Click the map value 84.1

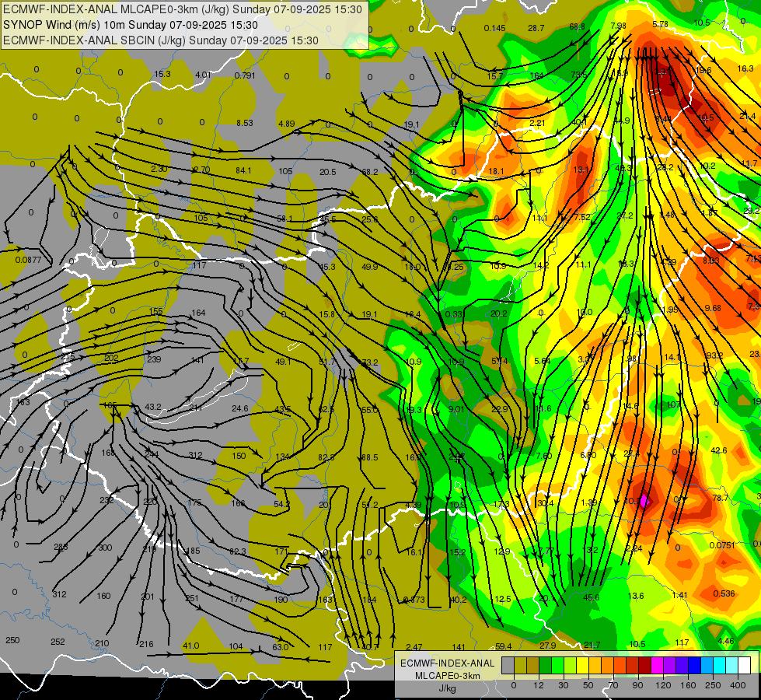pos(243,170)
